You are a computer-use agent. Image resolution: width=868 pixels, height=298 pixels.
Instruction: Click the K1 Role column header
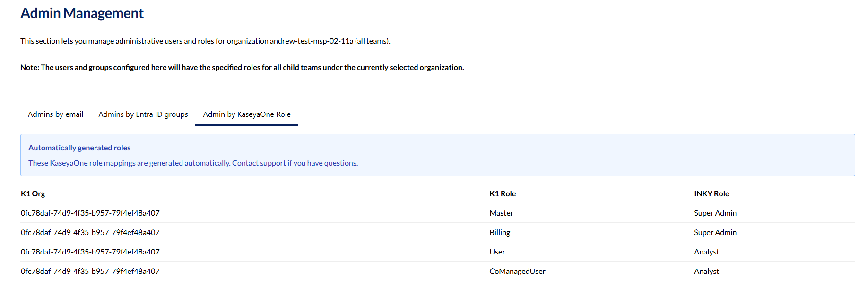503,194
